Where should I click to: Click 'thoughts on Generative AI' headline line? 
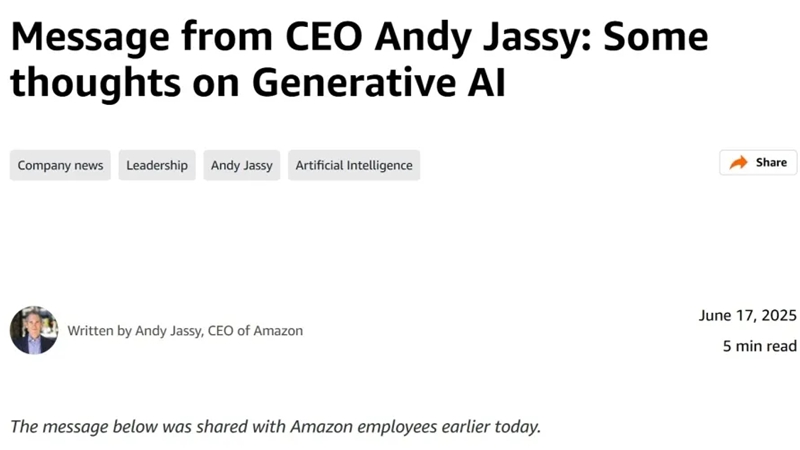click(x=258, y=83)
